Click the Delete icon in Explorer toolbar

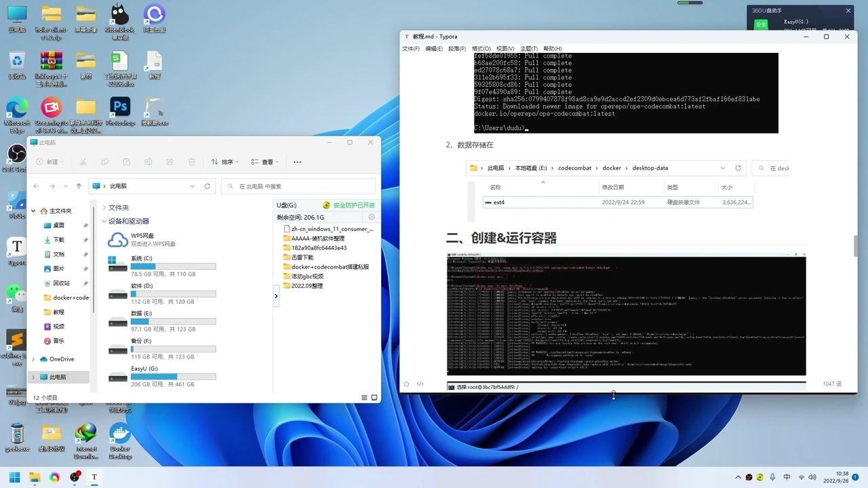tap(192, 161)
